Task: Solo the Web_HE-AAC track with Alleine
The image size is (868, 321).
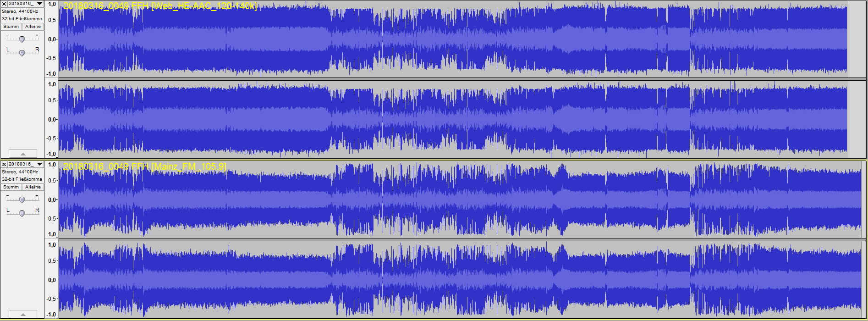Action: [33, 27]
